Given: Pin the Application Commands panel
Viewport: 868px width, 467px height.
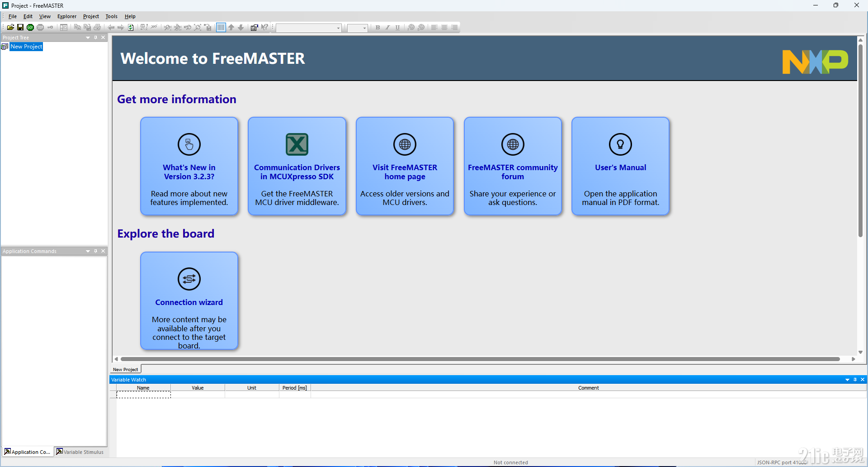Looking at the screenshot, I should point(95,251).
